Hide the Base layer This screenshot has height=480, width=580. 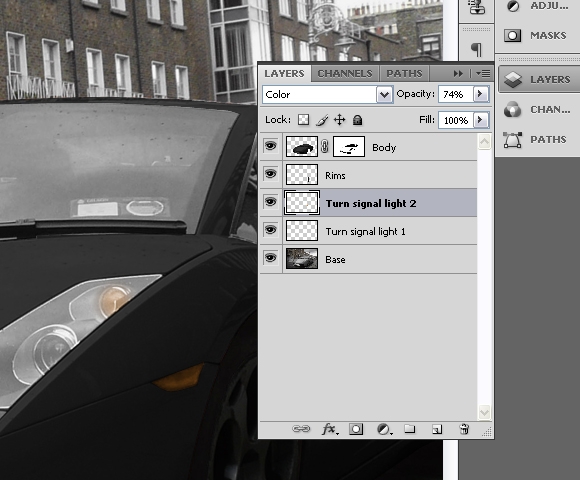271,258
